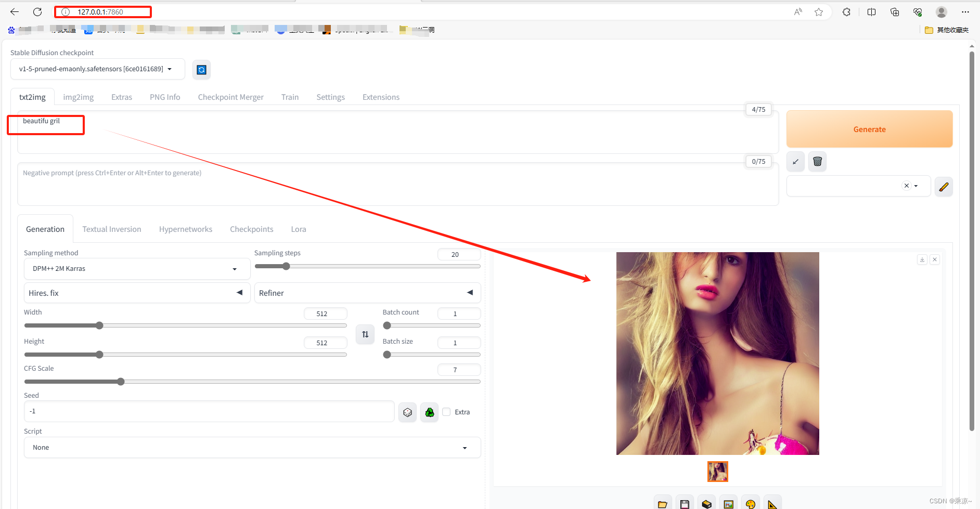The image size is (980, 509).
Task: Open browser extensions puzzle icon
Action: click(846, 11)
